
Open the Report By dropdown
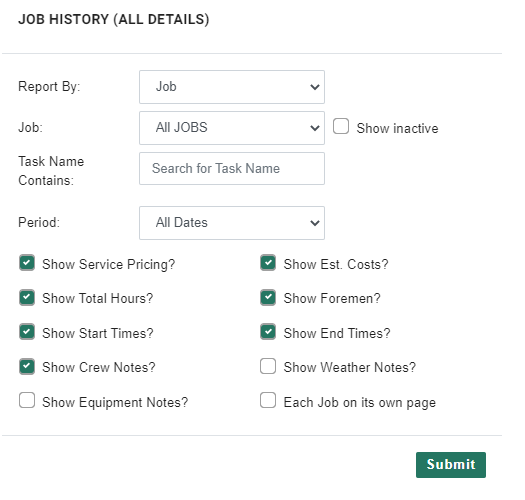[232, 87]
